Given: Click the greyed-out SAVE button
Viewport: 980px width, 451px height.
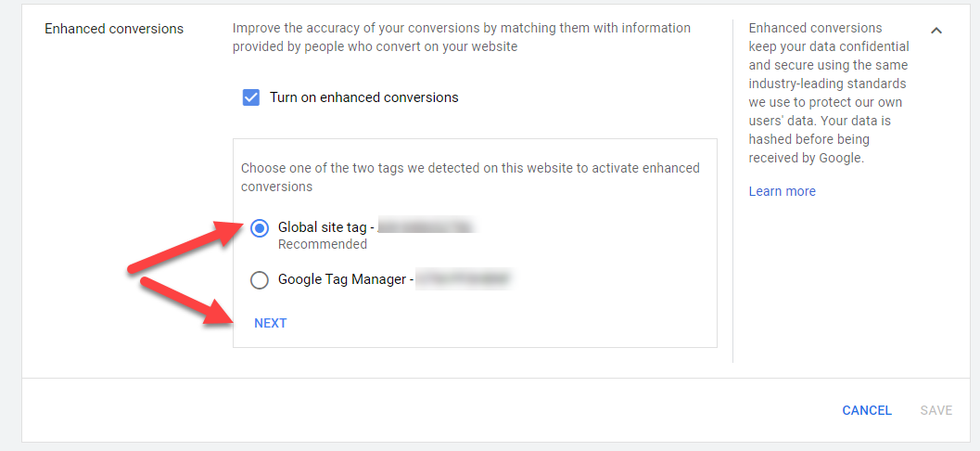Looking at the screenshot, I should (x=935, y=410).
